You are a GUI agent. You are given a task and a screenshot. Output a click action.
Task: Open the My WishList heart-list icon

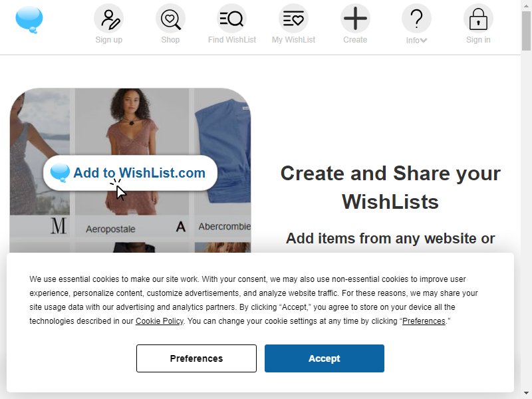click(293, 19)
